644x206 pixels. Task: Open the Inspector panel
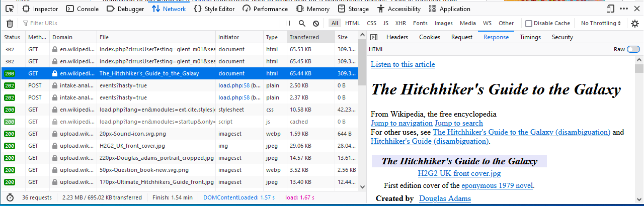point(40,9)
